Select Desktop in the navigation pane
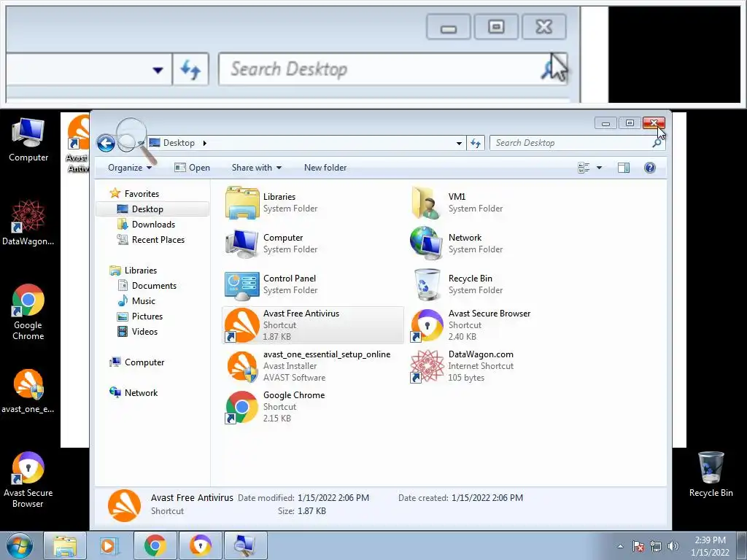Image resolution: width=747 pixels, height=560 pixels. click(x=152, y=209)
